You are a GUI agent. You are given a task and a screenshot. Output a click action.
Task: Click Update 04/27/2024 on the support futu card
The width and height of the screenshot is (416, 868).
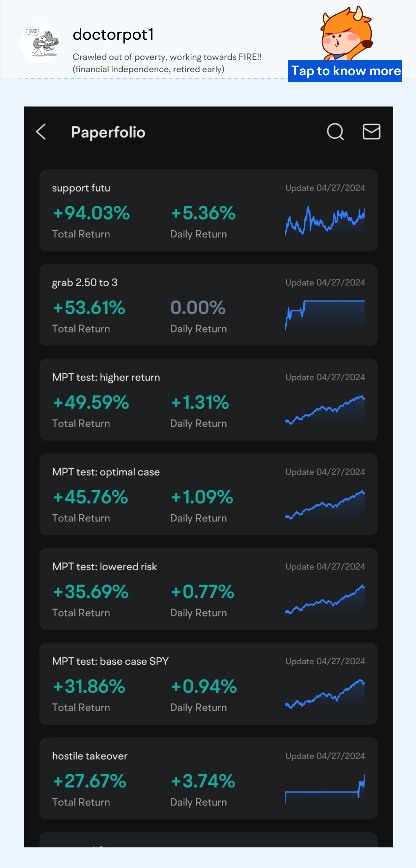[x=325, y=188]
